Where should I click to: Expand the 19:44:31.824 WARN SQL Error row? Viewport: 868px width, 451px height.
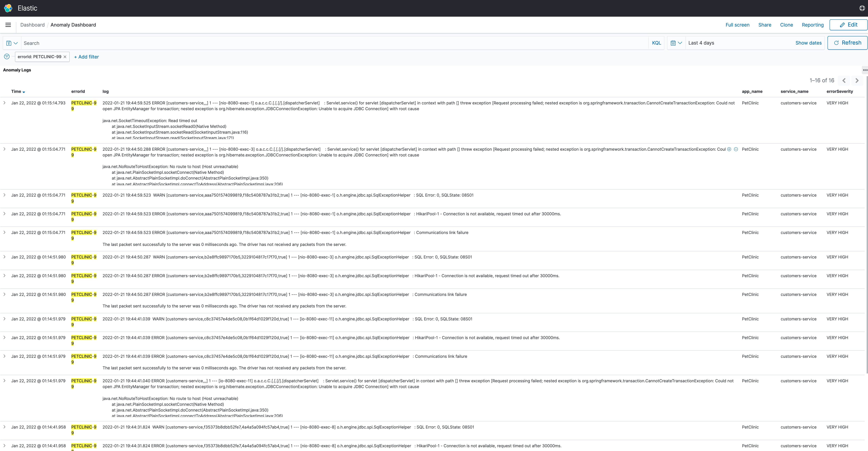(4, 427)
